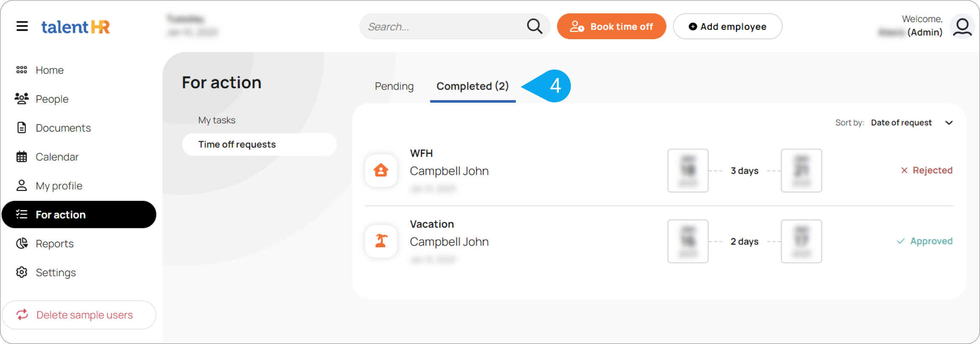Switch to the Pending tab

(x=394, y=86)
